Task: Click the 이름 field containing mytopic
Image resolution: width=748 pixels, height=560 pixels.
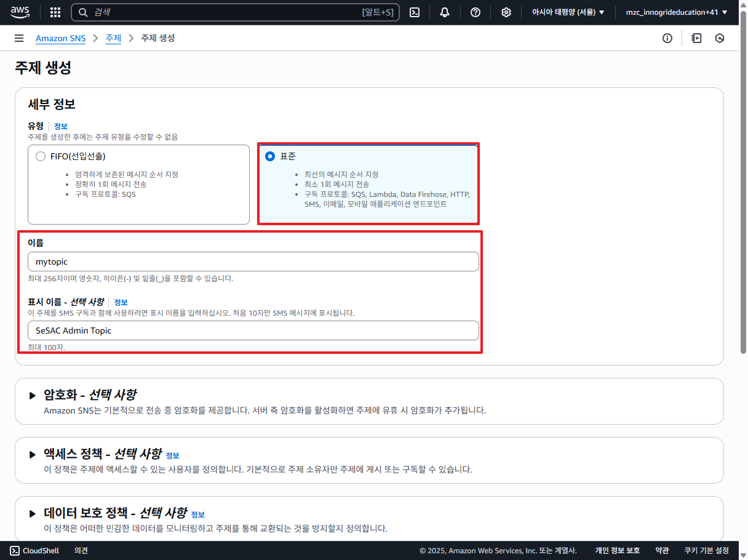Action: 253,262
